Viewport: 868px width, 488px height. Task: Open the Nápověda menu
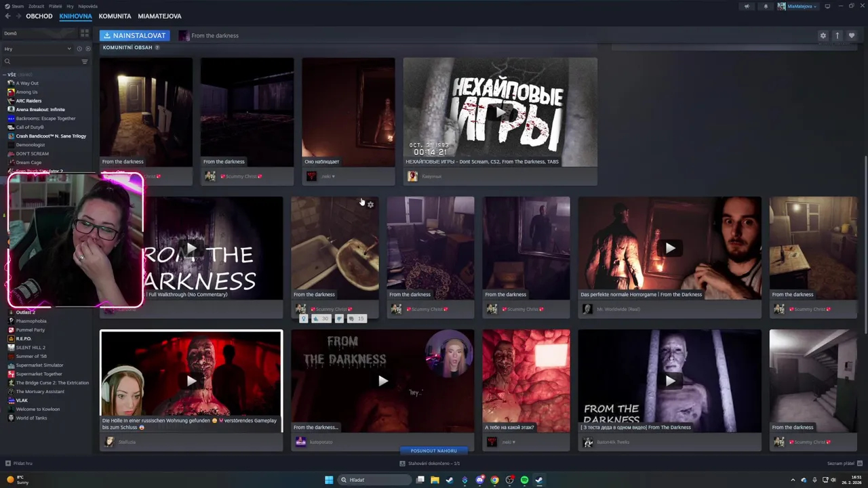(x=87, y=6)
